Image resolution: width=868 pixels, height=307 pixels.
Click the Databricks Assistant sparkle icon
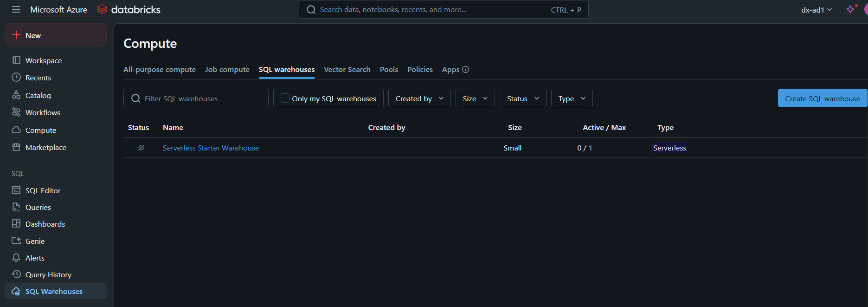tap(850, 10)
